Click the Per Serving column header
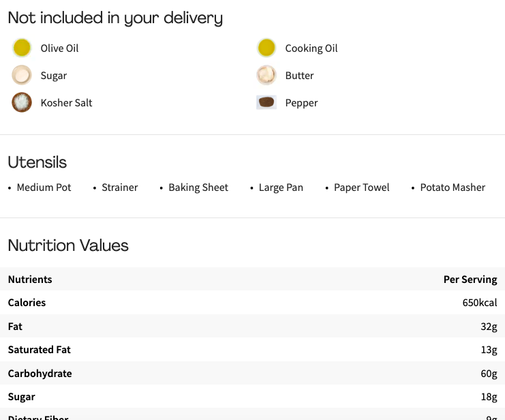505x420 pixels. coord(470,280)
